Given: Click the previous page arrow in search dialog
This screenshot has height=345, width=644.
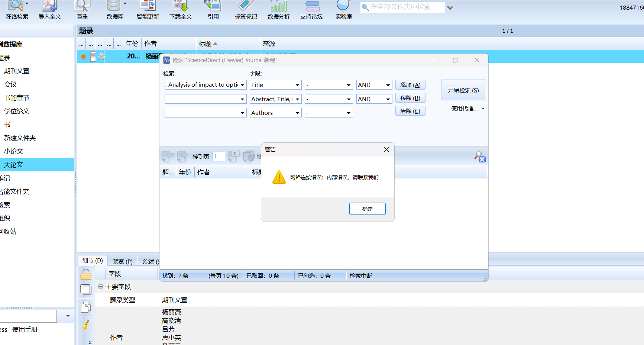Looking at the screenshot, I should click(x=168, y=157).
